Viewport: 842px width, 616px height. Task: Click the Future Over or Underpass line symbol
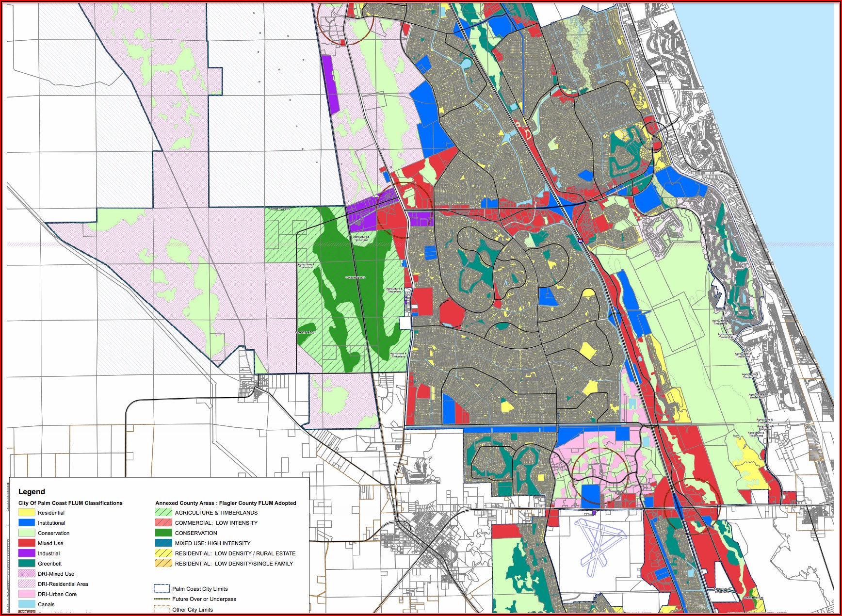pos(162,599)
